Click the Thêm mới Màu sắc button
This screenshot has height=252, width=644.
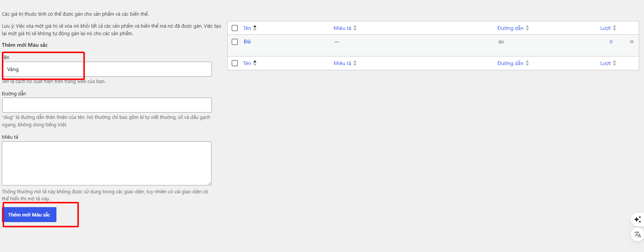point(29,215)
